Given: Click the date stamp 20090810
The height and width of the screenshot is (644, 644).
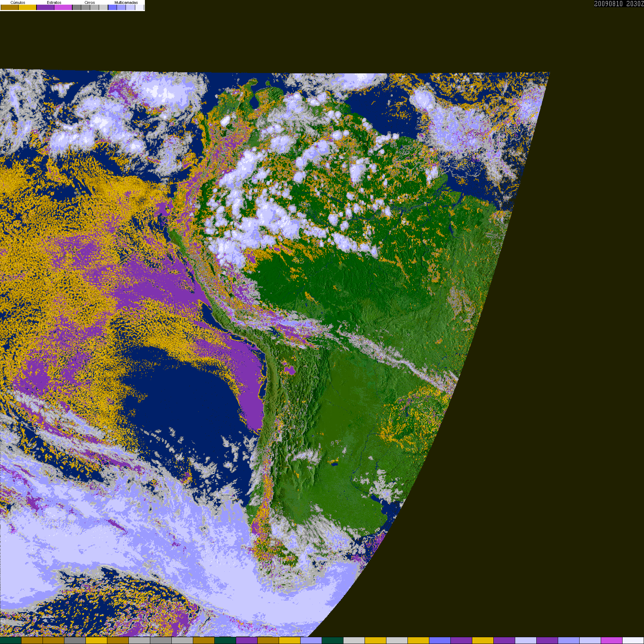Looking at the screenshot, I should pyautogui.click(x=608, y=4).
